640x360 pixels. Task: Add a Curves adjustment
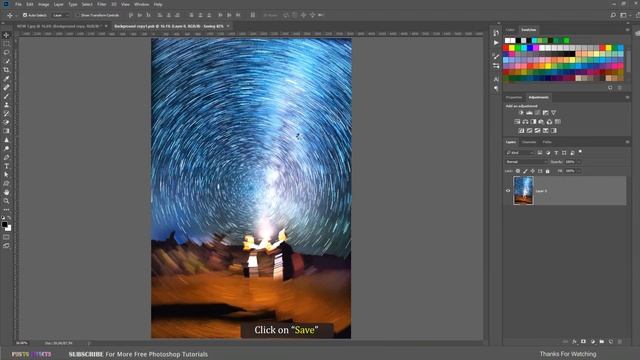tap(538, 113)
